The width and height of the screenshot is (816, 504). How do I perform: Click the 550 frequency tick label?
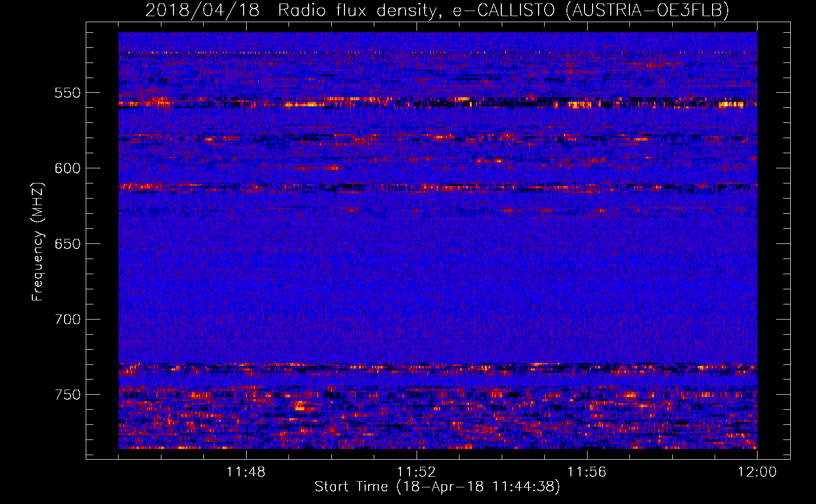pyautogui.click(x=68, y=93)
